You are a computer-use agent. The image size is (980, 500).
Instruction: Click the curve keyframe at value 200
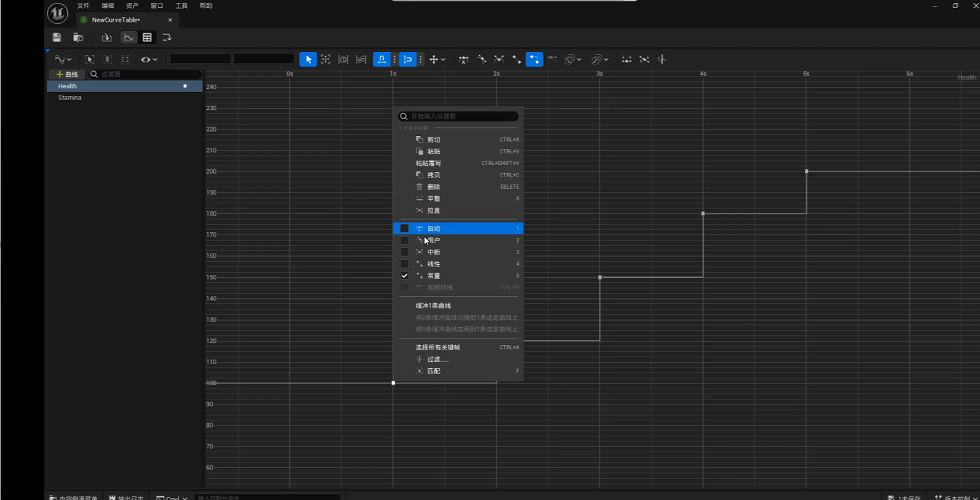click(806, 171)
